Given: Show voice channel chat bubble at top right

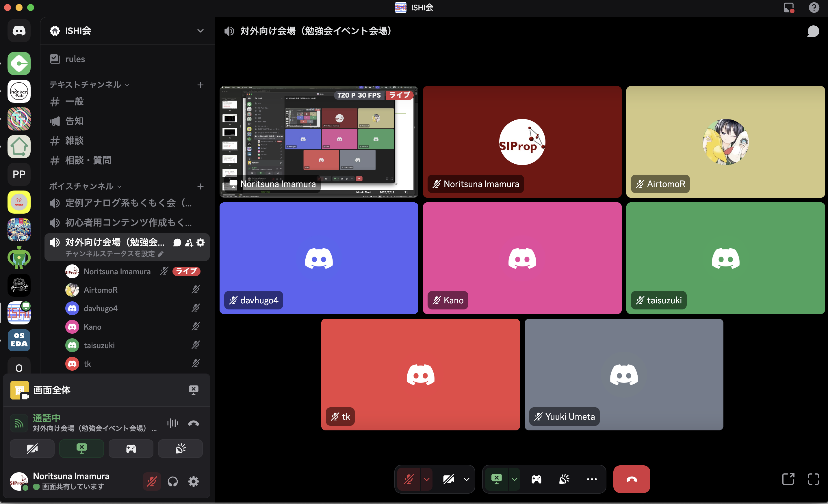Looking at the screenshot, I should coord(813,31).
